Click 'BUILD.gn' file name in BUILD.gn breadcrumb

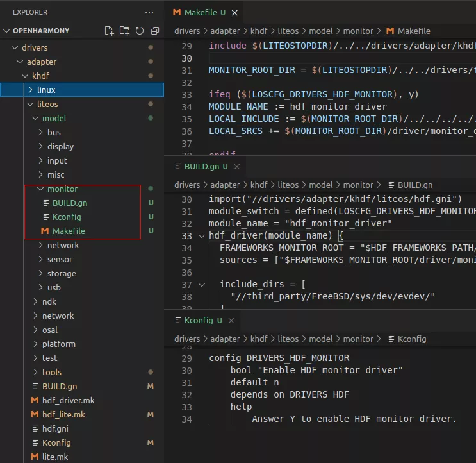click(415, 185)
